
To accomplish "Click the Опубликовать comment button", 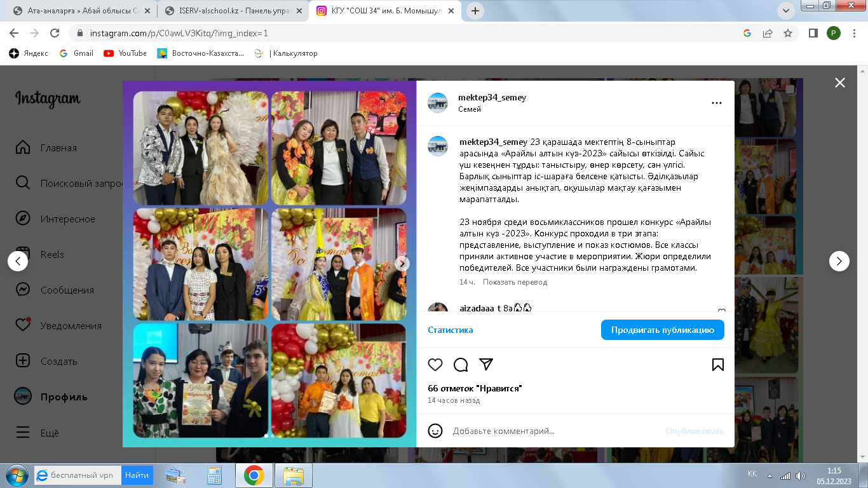I will pyautogui.click(x=695, y=431).
